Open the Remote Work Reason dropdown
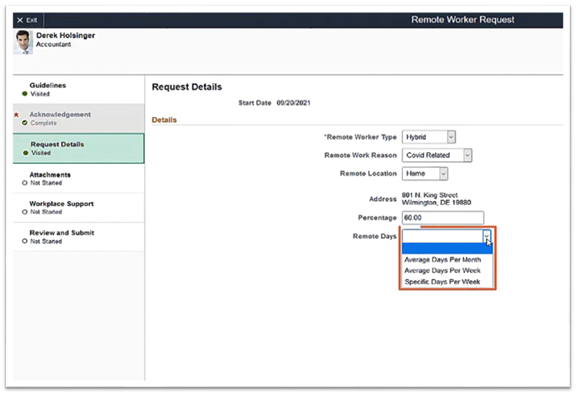This screenshot has height=398, width=576. 437,155
